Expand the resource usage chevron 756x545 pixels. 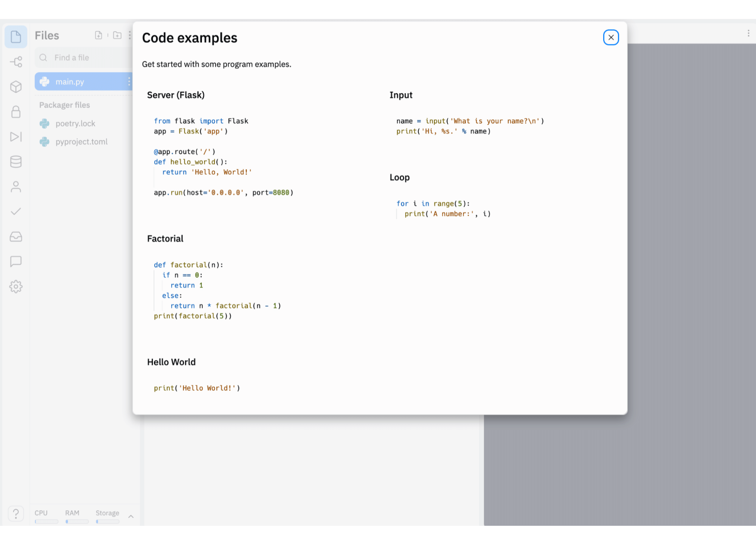click(131, 516)
